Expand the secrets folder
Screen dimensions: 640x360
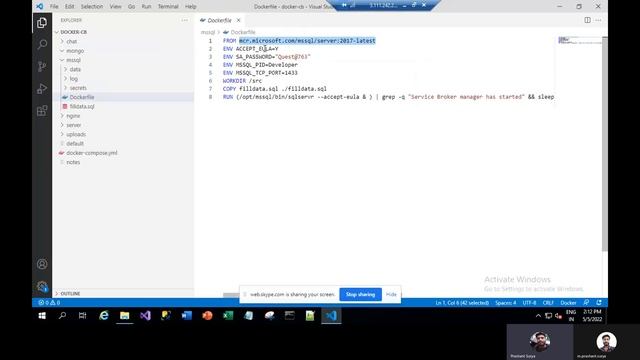click(x=65, y=88)
